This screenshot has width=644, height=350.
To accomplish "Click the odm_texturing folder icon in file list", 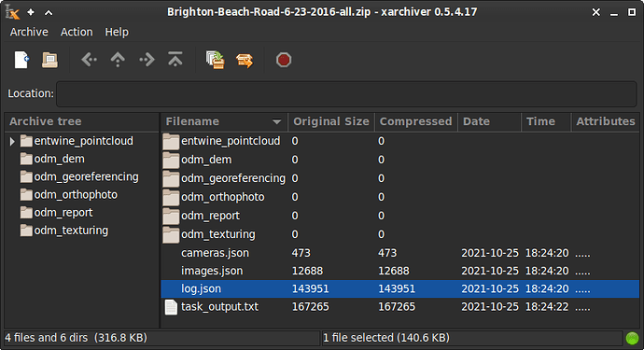I will (x=171, y=234).
